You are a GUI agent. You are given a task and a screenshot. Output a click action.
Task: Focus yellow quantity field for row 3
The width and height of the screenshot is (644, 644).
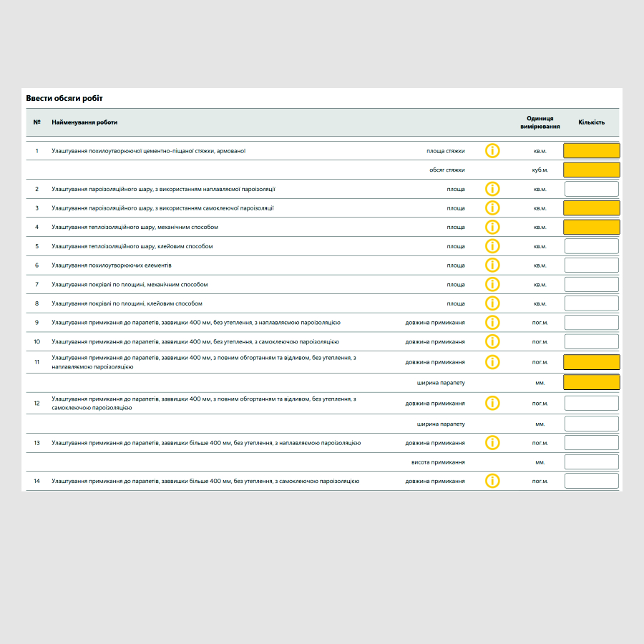tap(591, 208)
